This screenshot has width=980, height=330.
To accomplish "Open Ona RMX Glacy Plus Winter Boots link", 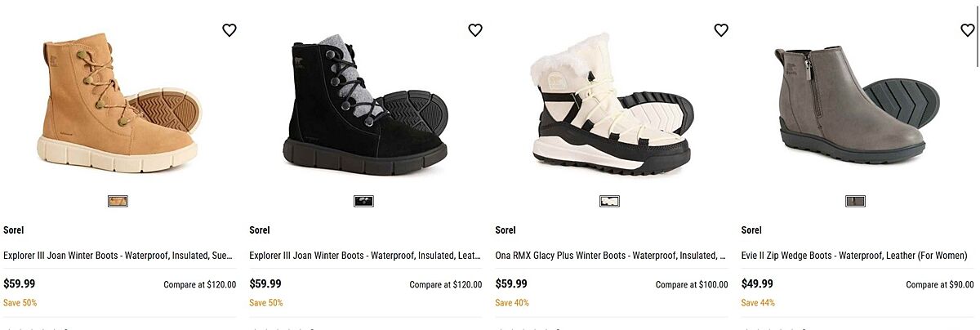I will tap(611, 256).
